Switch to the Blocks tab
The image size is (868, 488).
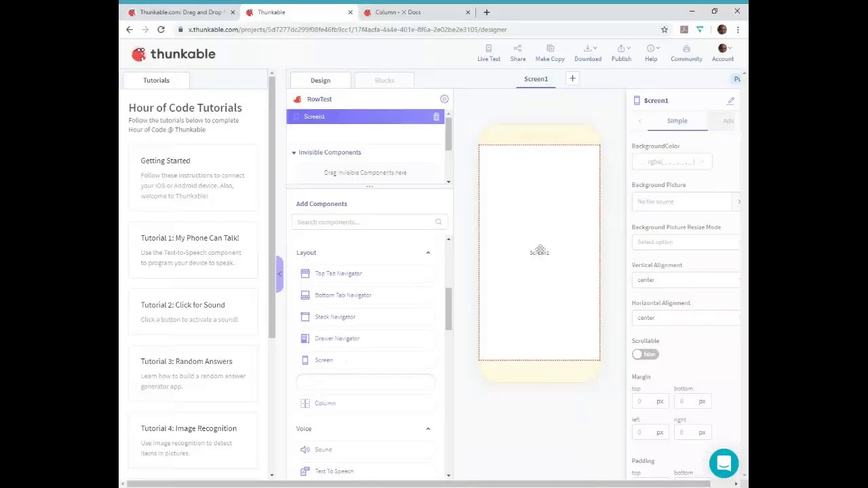click(x=384, y=80)
